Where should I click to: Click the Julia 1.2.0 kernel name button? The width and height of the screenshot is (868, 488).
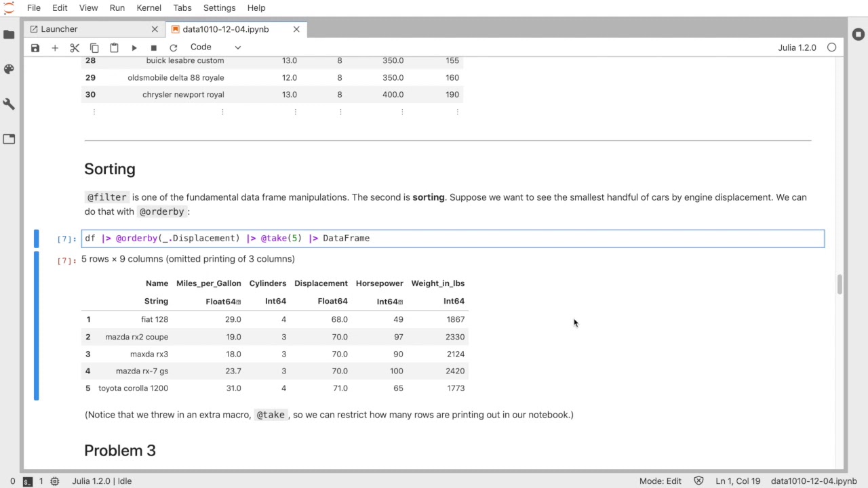[797, 47]
